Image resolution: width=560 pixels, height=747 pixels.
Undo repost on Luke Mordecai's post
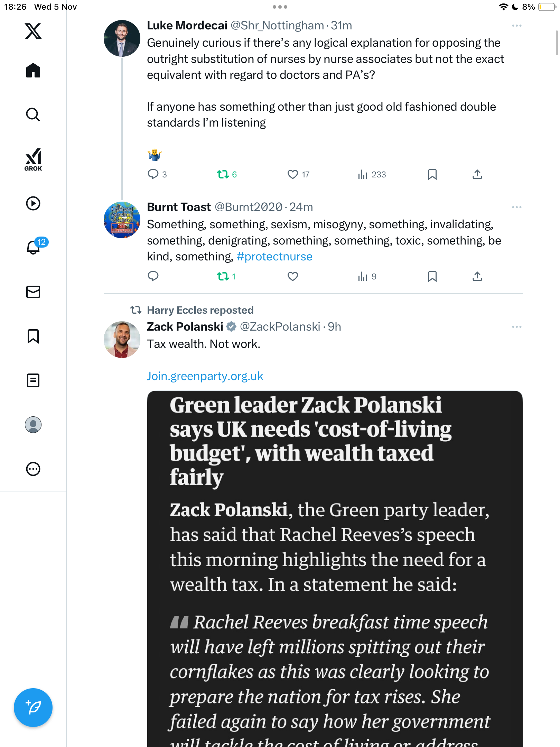click(x=223, y=174)
